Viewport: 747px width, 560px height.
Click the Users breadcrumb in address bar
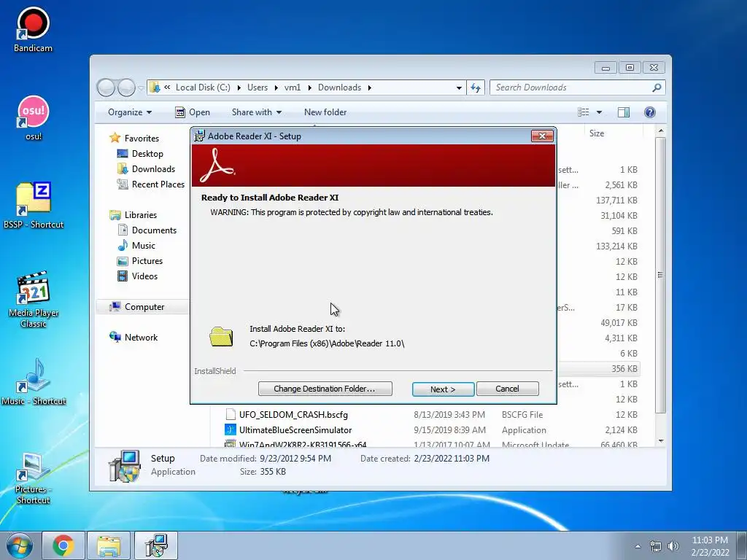258,87
